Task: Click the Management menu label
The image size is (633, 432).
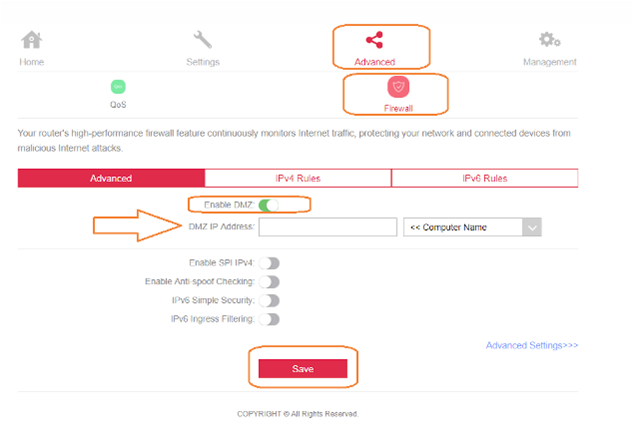Action: tap(549, 62)
